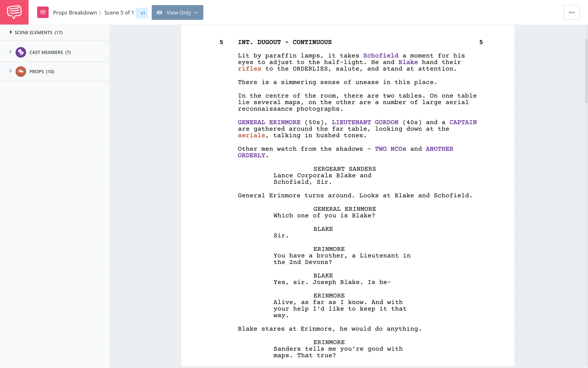Click the tagged LIEUTENANT GORDON name

click(365, 122)
